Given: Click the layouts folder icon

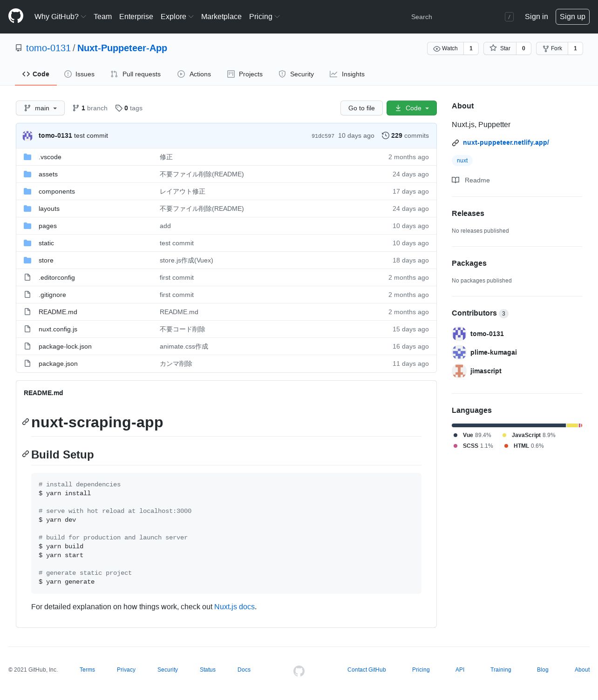Looking at the screenshot, I should (x=27, y=209).
